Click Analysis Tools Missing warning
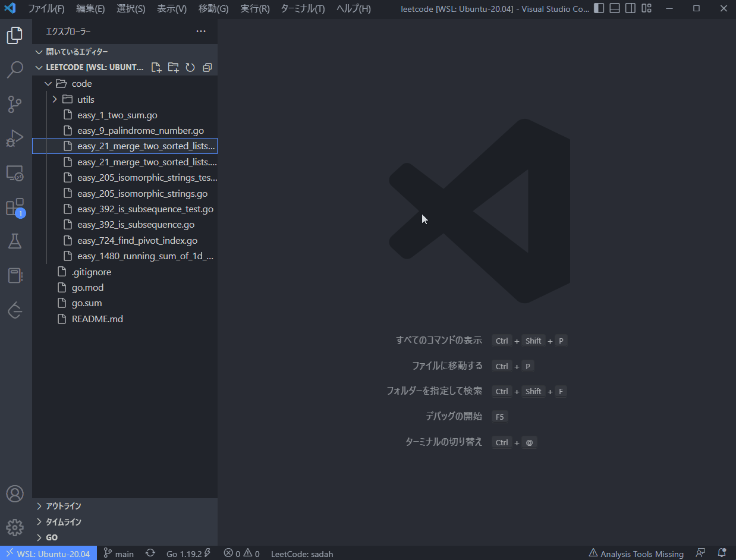This screenshot has height=560, width=736. [x=636, y=553]
